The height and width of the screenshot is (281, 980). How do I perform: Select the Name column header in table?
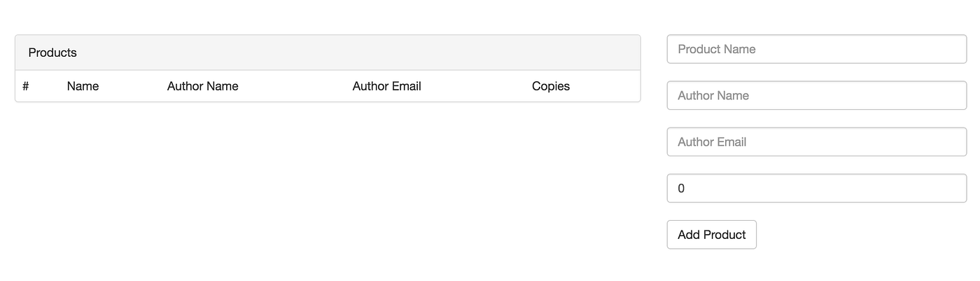[83, 86]
